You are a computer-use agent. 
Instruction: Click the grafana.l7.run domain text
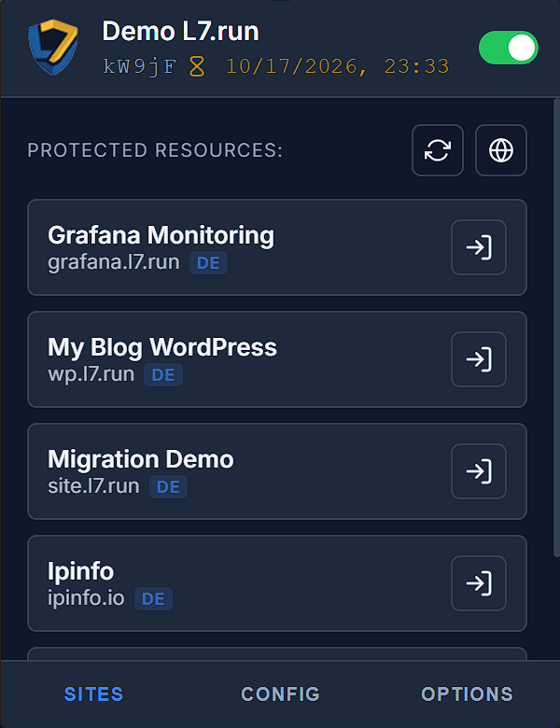coord(114,262)
